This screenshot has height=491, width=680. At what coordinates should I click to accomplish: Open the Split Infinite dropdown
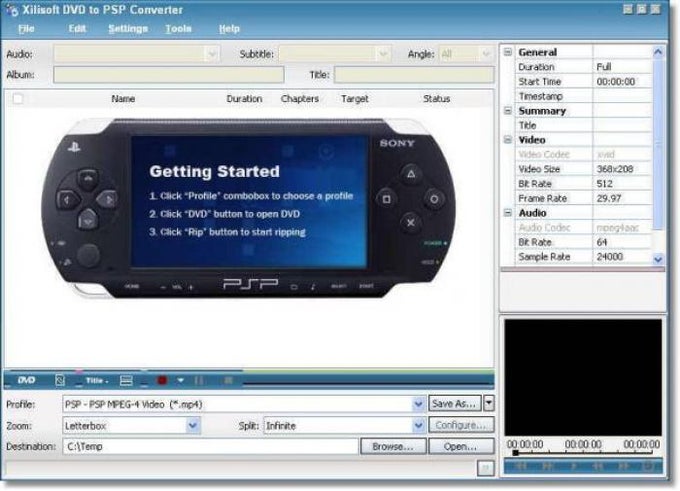(x=418, y=426)
